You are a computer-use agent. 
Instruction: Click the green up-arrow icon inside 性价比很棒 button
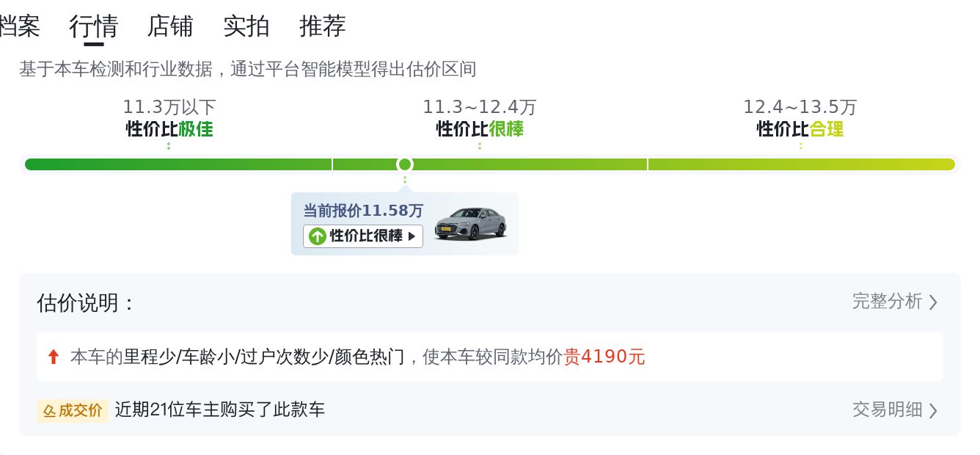click(x=317, y=236)
